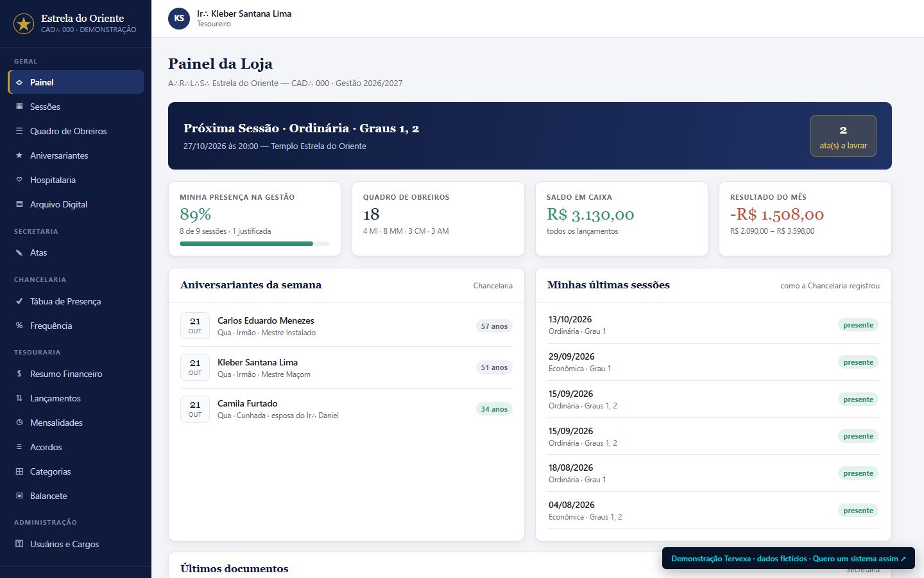Open the Mensalidades page

[76, 423]
